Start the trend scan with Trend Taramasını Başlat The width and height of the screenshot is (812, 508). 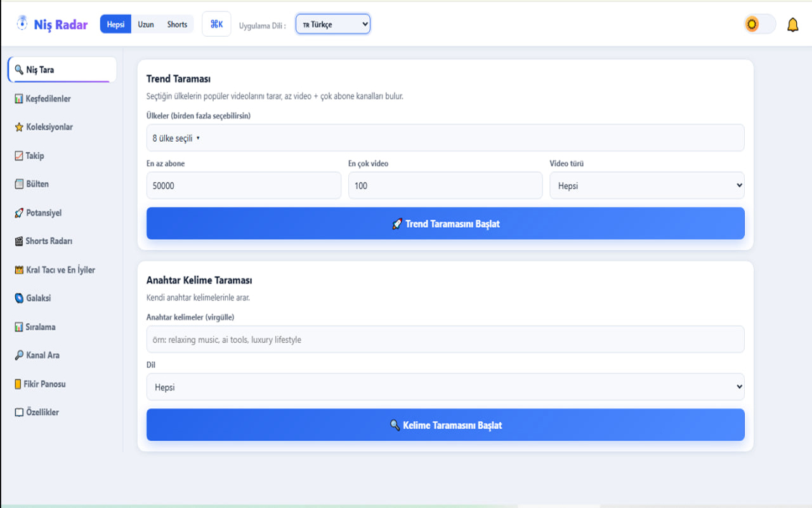445,224
